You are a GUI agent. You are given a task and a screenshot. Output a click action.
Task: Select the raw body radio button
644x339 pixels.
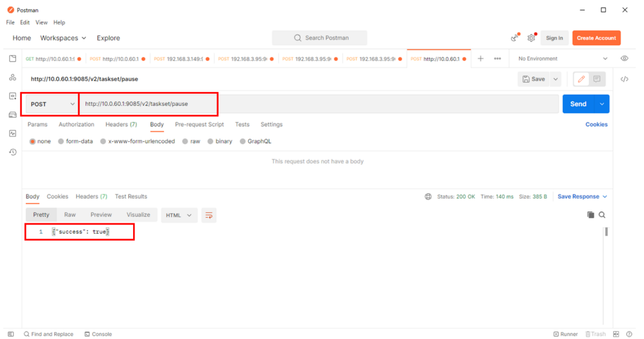[185, 141]
